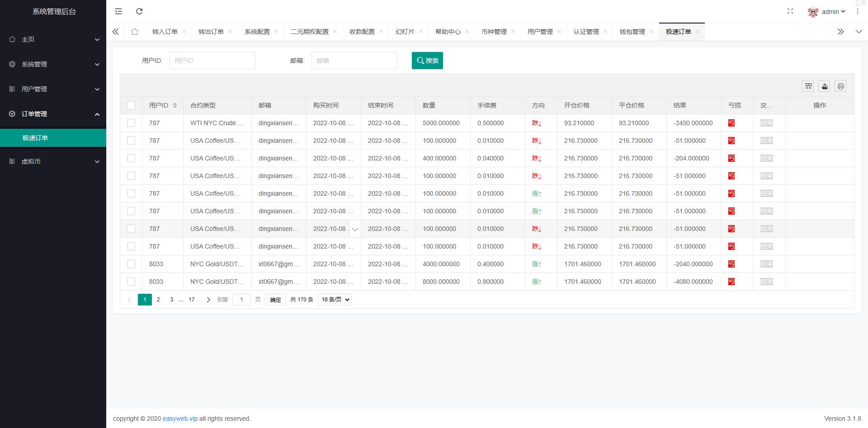This screenshot has width=868, height=428.
Task: Open the 10 条/页 page size dropdown
Action: click(335, 300)
